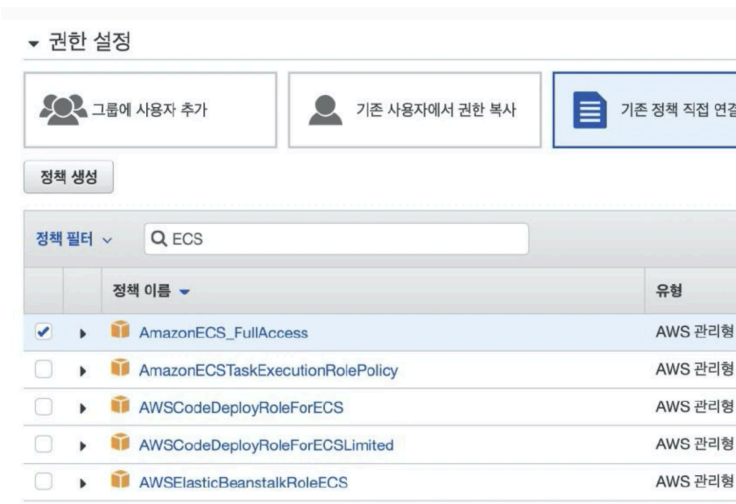Select the 기존 정책 직접 연결 option card
Image resolution: width=736 pixels, height=504 pixels.
[644, 110]
